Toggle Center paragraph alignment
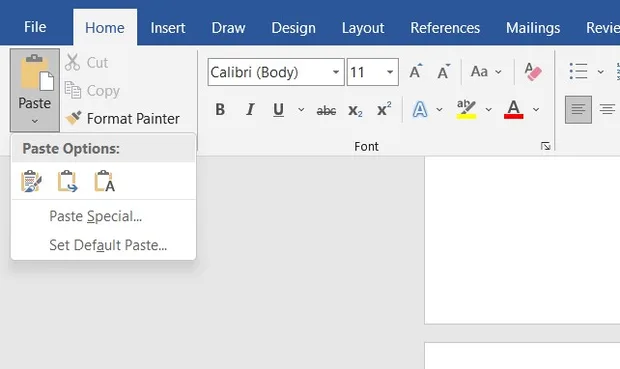This screenshot has width=620, height=369. tap(607, 110)
